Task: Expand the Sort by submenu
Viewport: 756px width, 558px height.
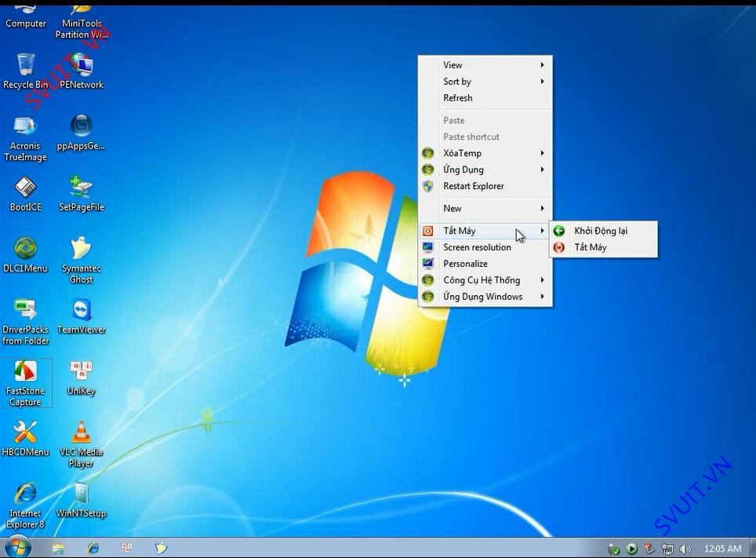Action: 485,82
